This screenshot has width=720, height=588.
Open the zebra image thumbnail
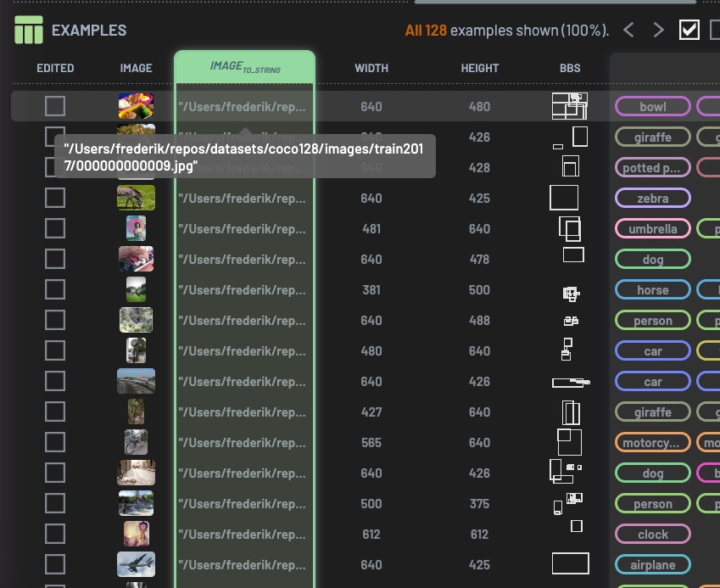point(136,198)
